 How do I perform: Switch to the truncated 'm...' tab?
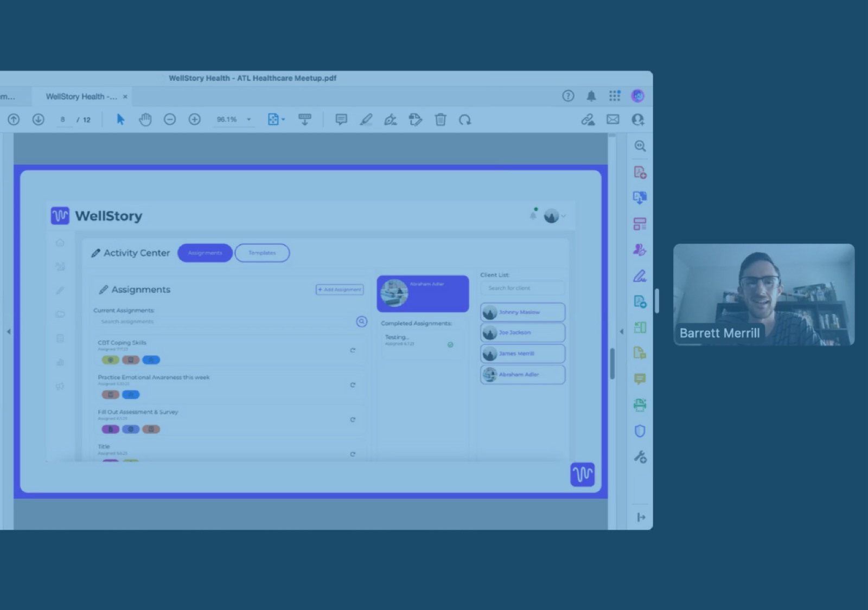click(8, 97)
